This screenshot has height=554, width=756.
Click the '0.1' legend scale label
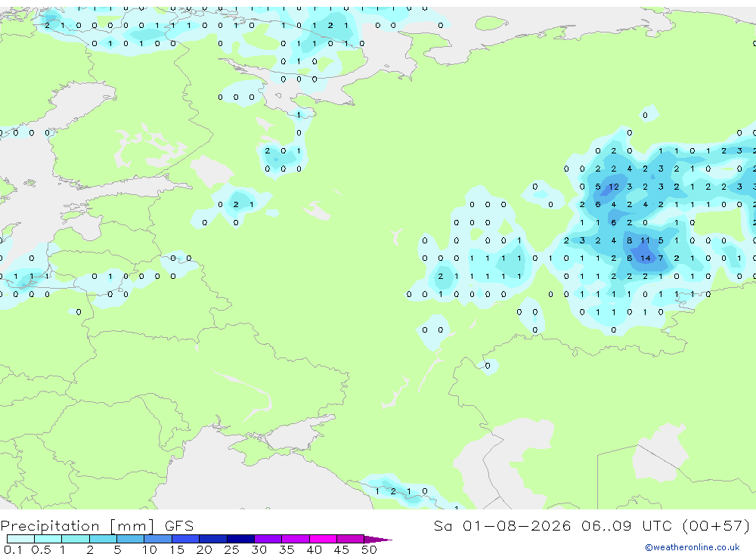[13, 549]
